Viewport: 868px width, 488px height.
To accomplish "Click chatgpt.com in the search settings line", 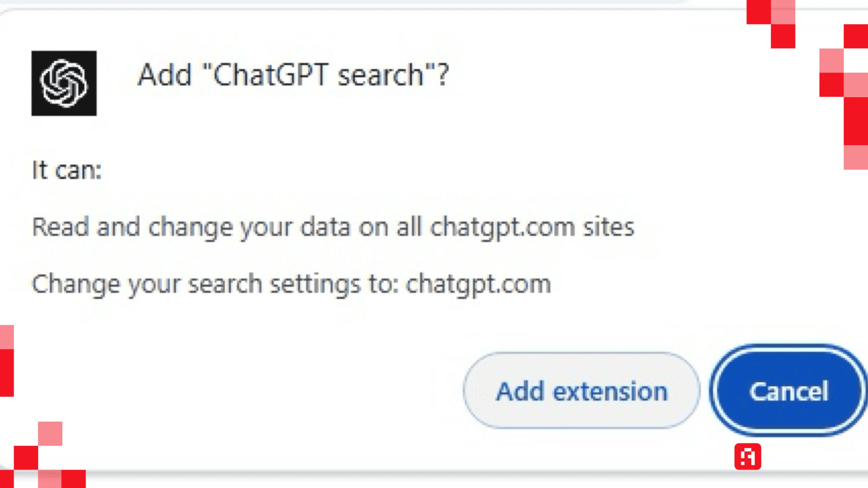I will pyautogui.click(x=478, y=284).
